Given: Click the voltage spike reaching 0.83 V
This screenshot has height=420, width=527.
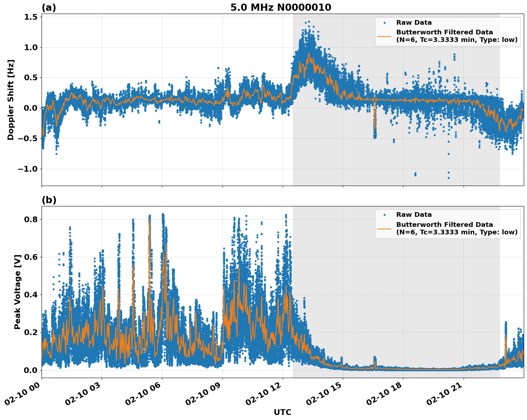Looking at the screenshot, I should click(162, 214).
